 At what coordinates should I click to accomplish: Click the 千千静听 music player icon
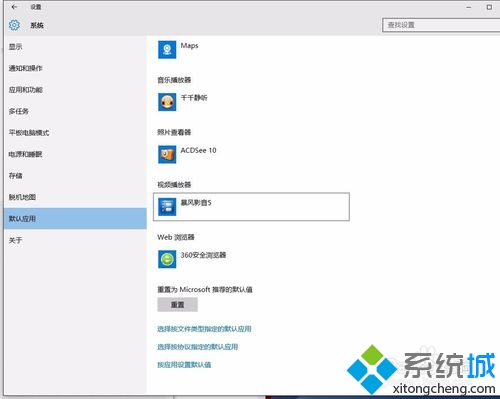167,102
